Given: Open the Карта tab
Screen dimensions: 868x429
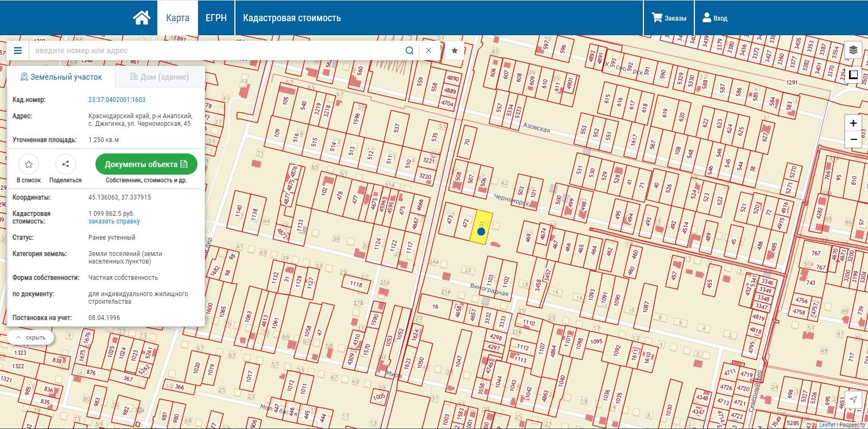Looking at the screenshot, I should click(x=177, y=18).
